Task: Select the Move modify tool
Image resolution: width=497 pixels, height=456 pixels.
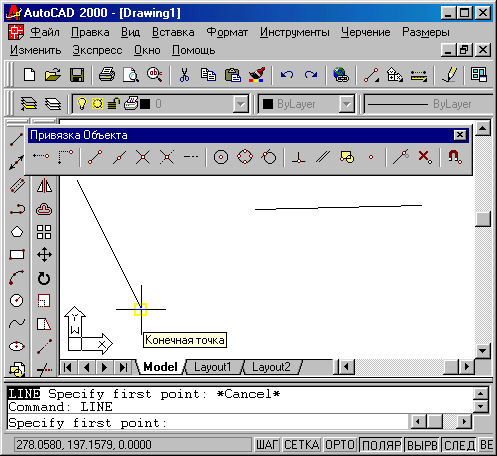Action: click(x=44, y=255)
